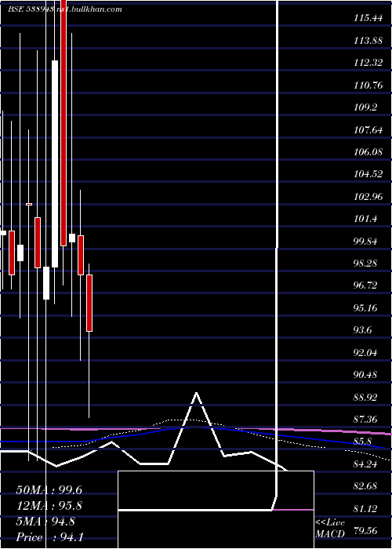Click the 50MA : 99.6 readout

pyautogui.click(x=49, y=490)
